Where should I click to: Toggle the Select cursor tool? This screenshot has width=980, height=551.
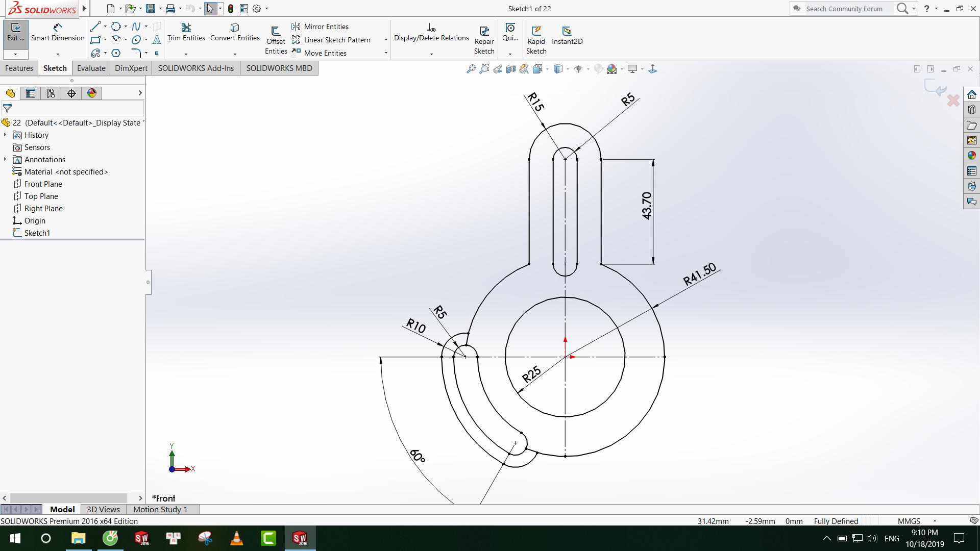tap(210, 9)
